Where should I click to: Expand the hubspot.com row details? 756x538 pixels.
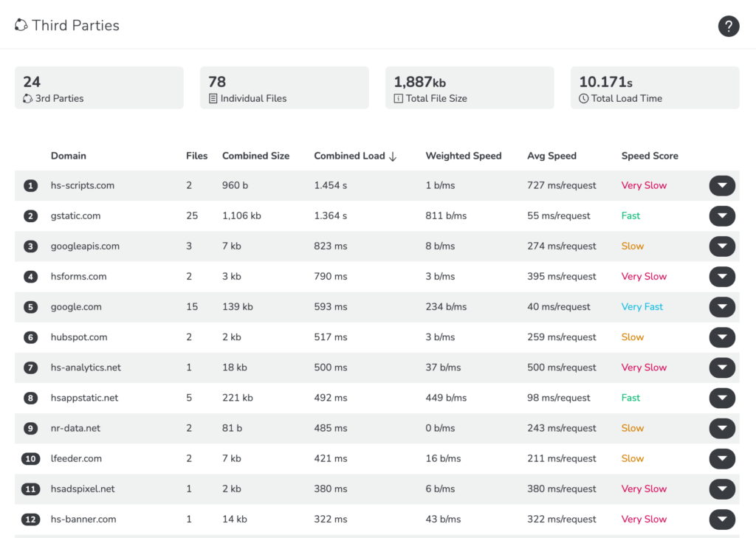click(722, 337)
